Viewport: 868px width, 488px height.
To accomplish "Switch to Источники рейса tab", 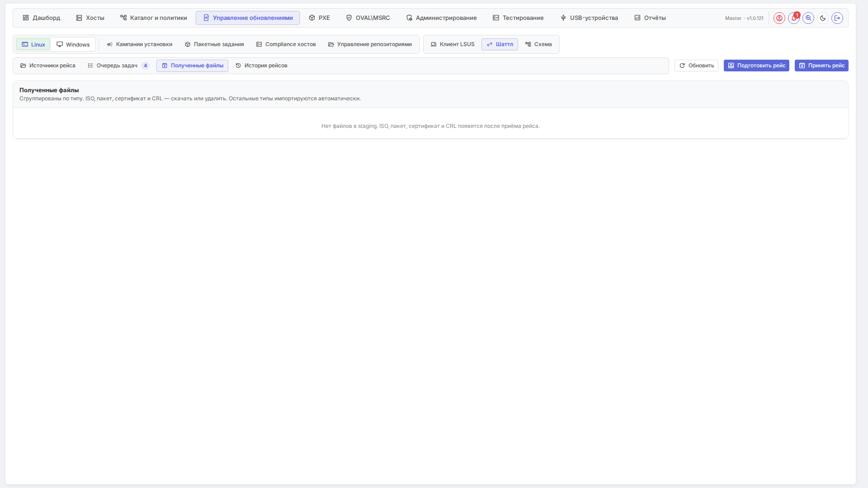I will pos(47,66).
